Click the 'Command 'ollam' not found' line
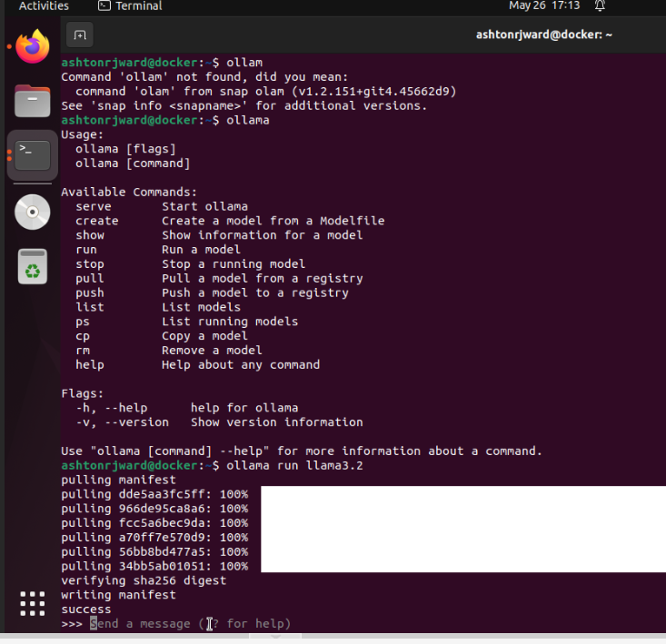 [x=204, y=77]
